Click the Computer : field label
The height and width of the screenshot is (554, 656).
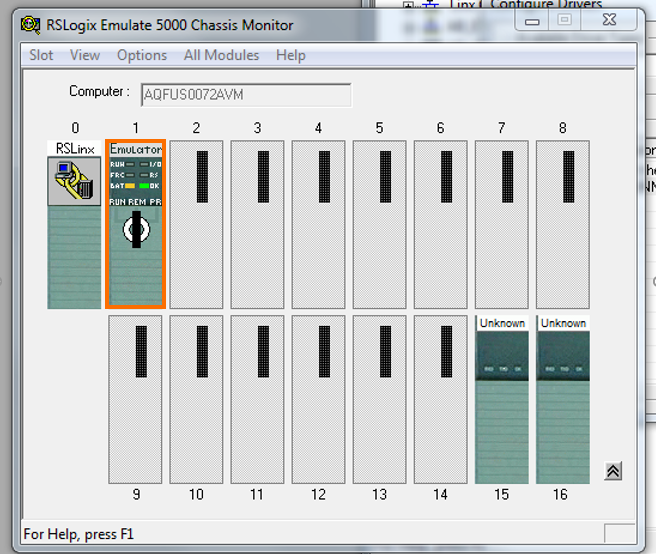coord(99,91)
